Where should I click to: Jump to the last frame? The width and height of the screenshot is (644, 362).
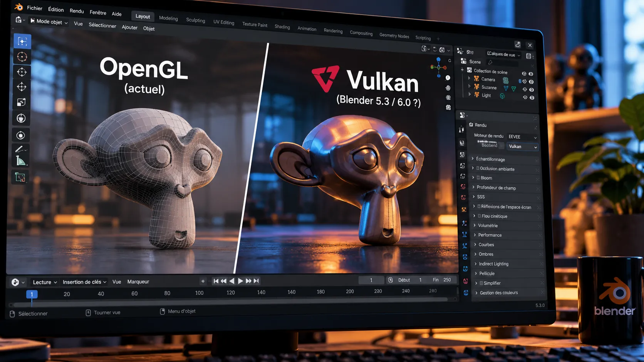click(257, 281)
